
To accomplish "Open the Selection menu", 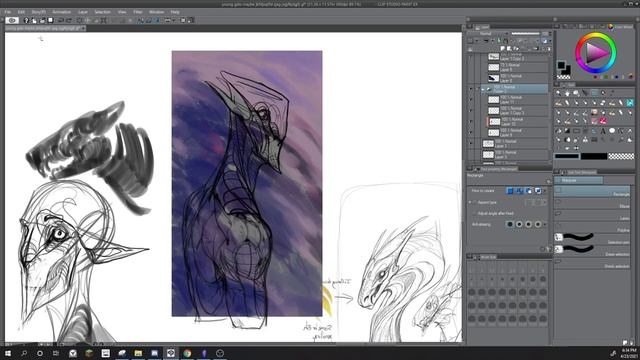I will (102, 12).
